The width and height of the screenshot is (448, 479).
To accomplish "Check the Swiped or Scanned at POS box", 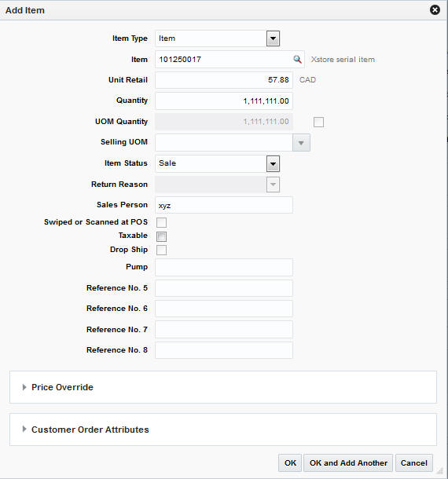I will 161,222.
